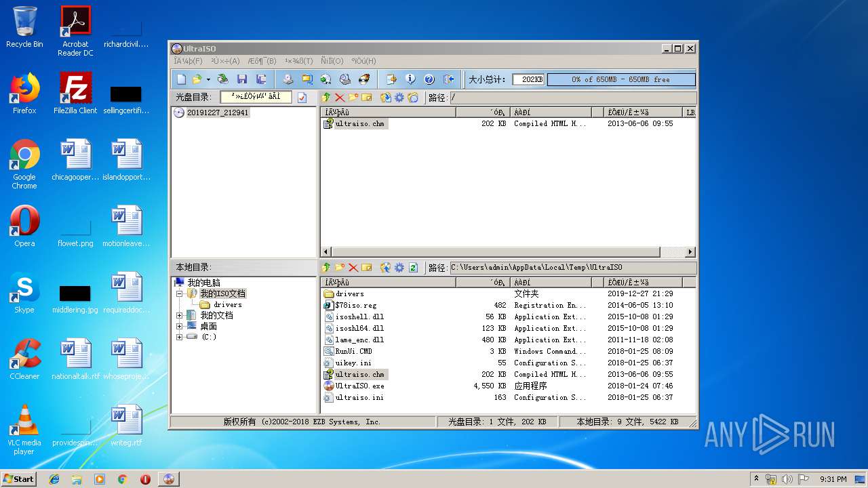Click the 0% of 650MB capacity bar
The height and width of the screenshot is (488, 868).
pos(621,79)
